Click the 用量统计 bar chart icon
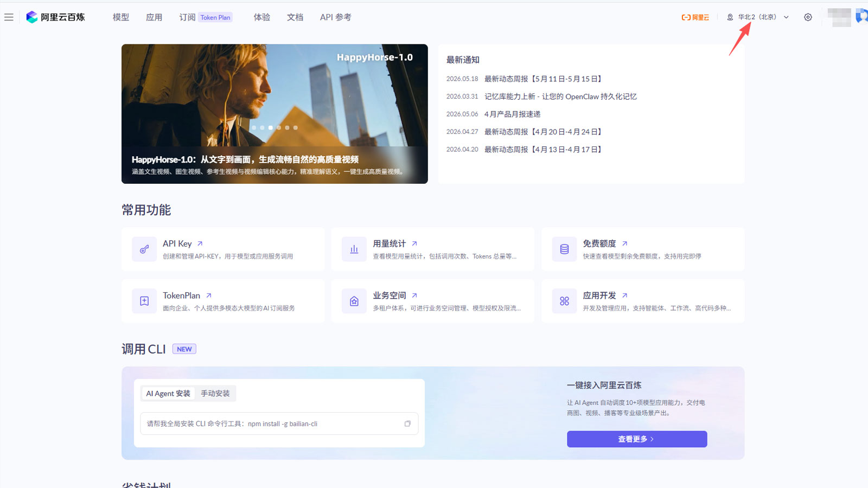This screenshot has height=488, width=868. [x=354, y=249]
